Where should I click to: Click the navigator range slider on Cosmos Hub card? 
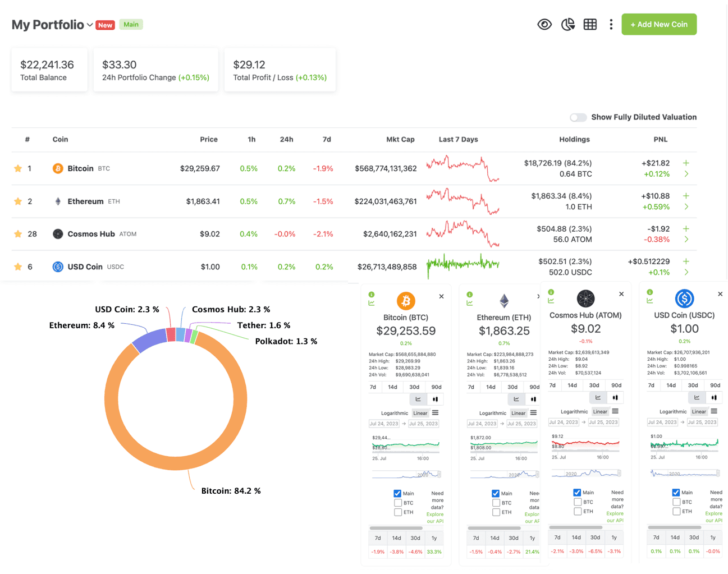(x=585, y=474)
